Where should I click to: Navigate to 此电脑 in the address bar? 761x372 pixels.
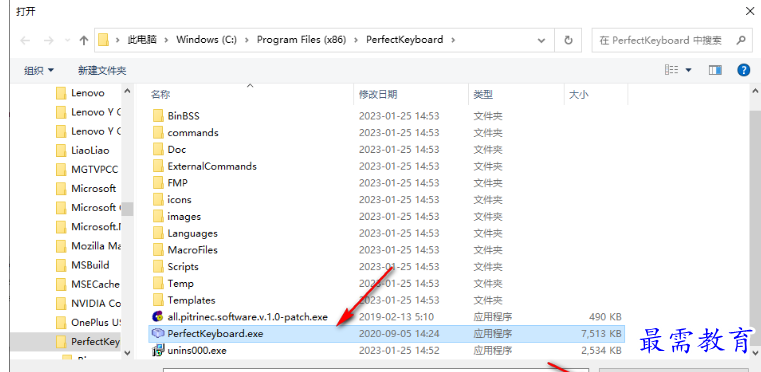pos(142,40)
